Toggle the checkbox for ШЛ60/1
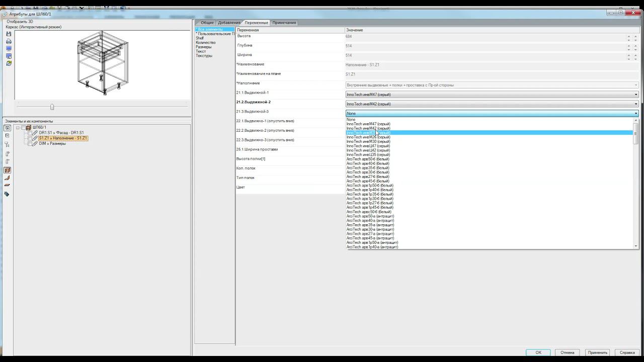Image resolution: width=644 pixels, height=362 pixels. [x=23, y=128]
